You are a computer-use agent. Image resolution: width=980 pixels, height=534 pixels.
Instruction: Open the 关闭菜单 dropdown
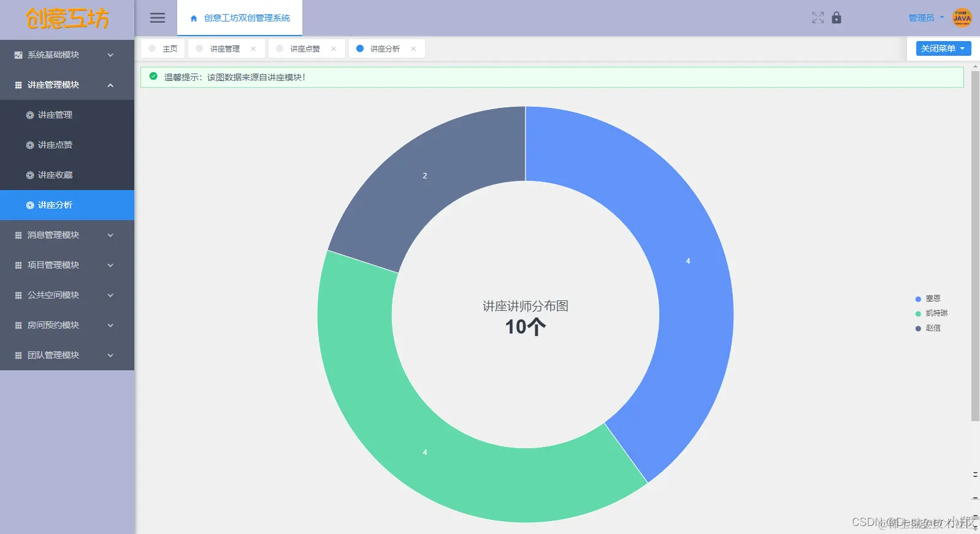pos(943,48)
